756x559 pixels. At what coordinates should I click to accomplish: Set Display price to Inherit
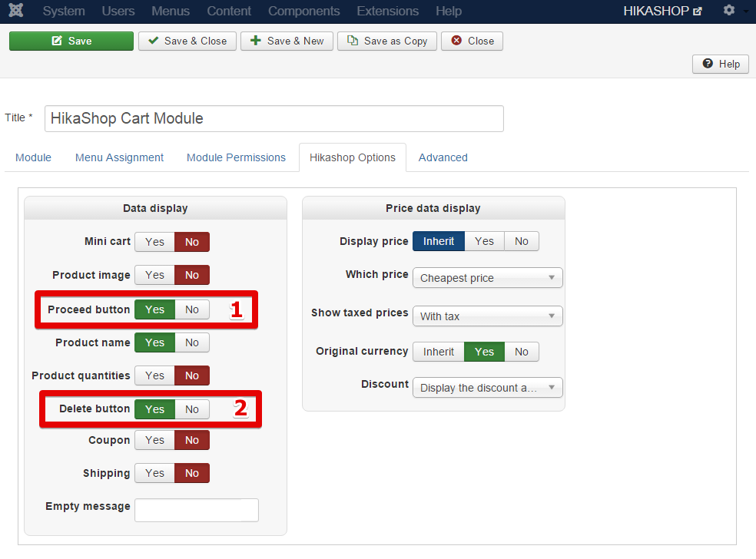(439, 241)
